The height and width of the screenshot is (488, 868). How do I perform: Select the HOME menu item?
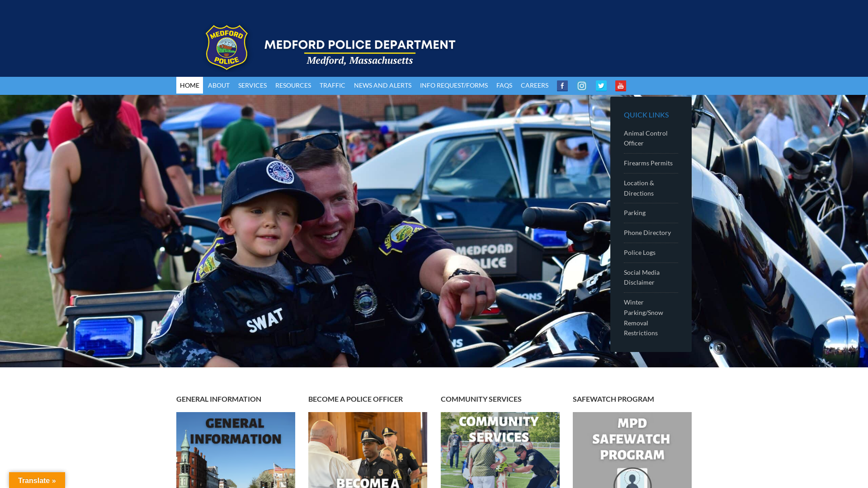pyautogui.click(x=189, y=85)
